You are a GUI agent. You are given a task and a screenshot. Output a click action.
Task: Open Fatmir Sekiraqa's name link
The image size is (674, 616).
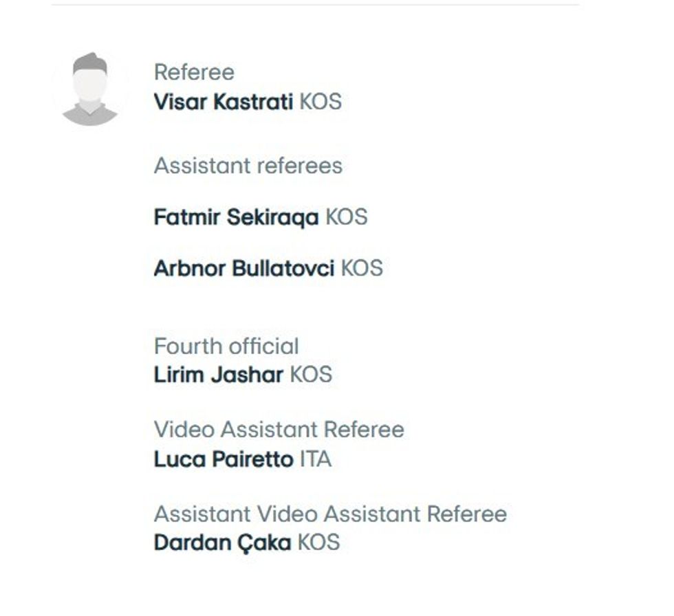tap(236, 217)
